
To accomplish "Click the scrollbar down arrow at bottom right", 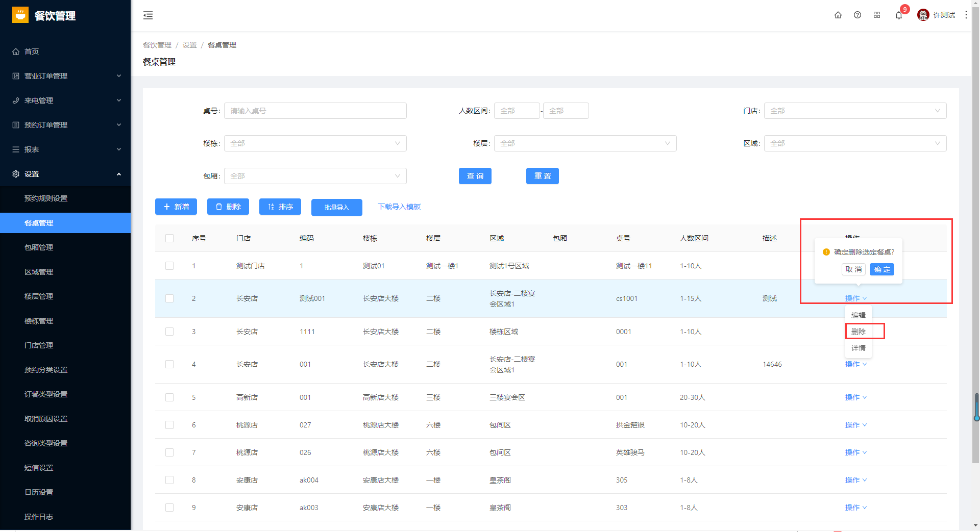I will coord(976,525).
